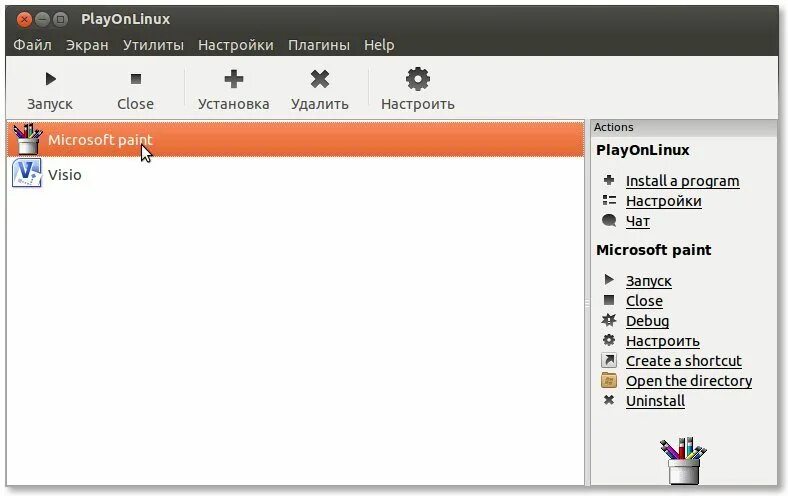The height and width of the screenshot is (496, 788).
Task: Click the splitter handle beside Actions panel
Action: [x=587, y=303]
